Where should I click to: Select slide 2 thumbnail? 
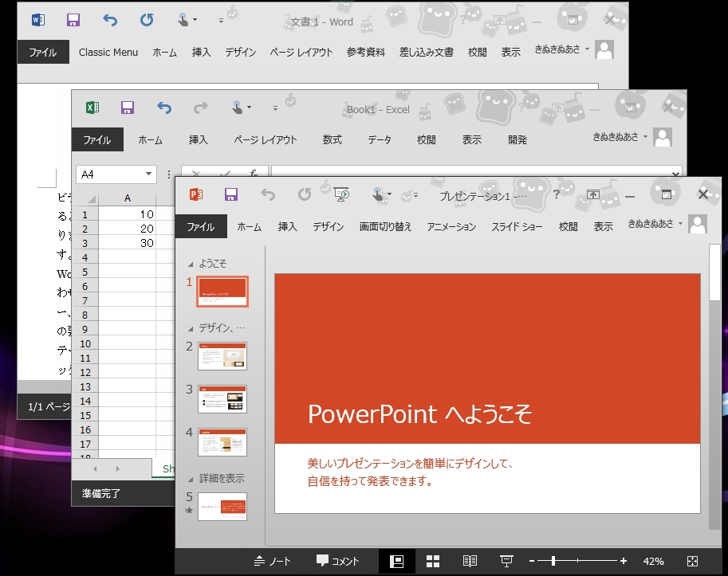(222, 356)
